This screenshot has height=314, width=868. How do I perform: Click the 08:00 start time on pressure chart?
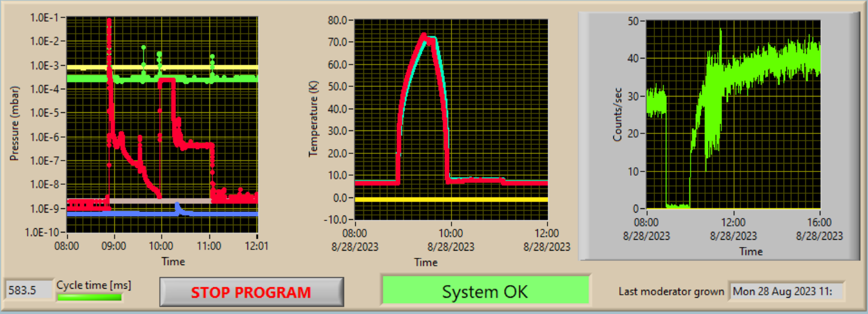[x=67, y=246]
